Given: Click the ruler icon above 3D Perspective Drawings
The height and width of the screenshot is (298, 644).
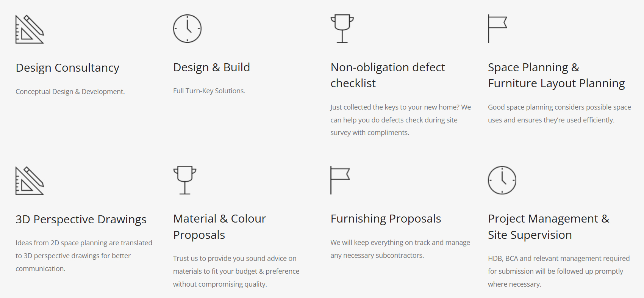Looking at the screenshot, I should (30, 181).
